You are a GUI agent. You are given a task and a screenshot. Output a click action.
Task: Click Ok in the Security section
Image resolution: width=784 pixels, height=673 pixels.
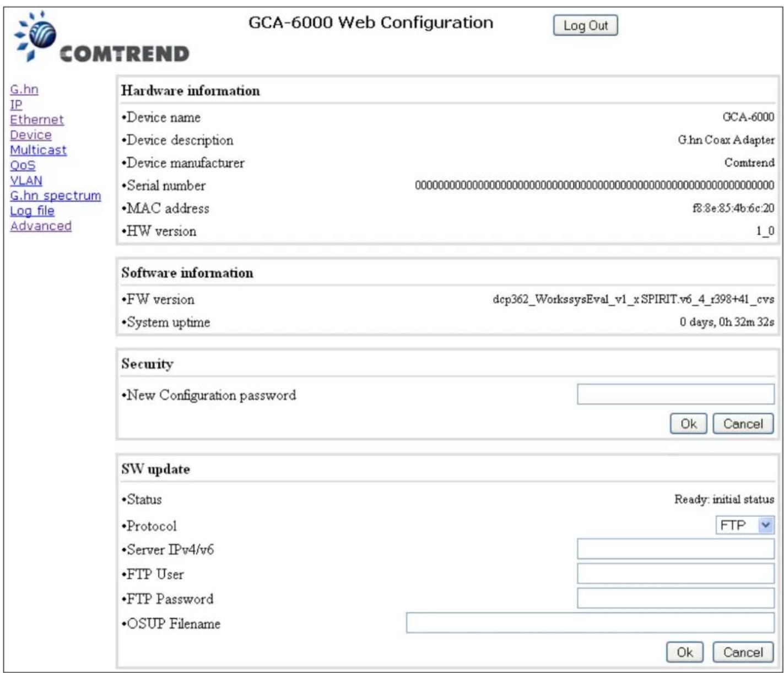688,423
